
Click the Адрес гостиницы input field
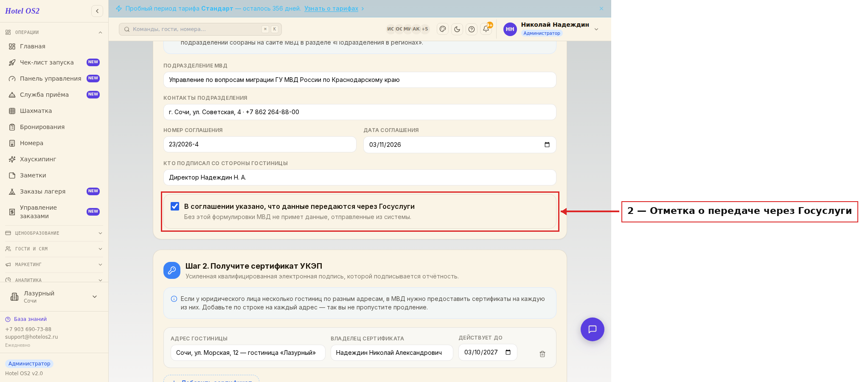click(248, 353)
